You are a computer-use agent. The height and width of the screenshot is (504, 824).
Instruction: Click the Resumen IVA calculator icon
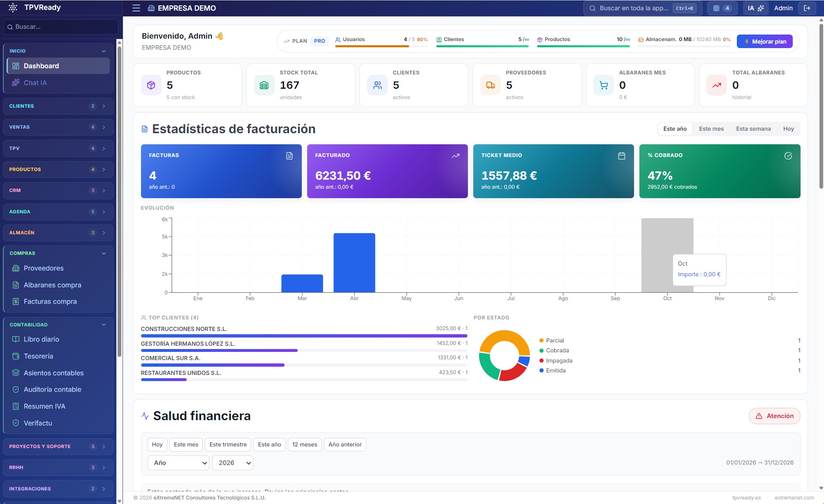click(x=16, y=406)
